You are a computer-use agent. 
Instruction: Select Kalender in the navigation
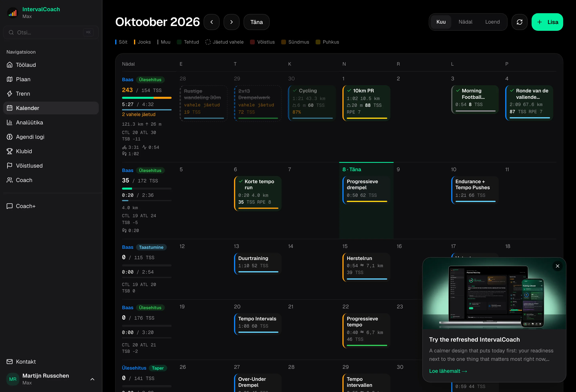[51, 108]
